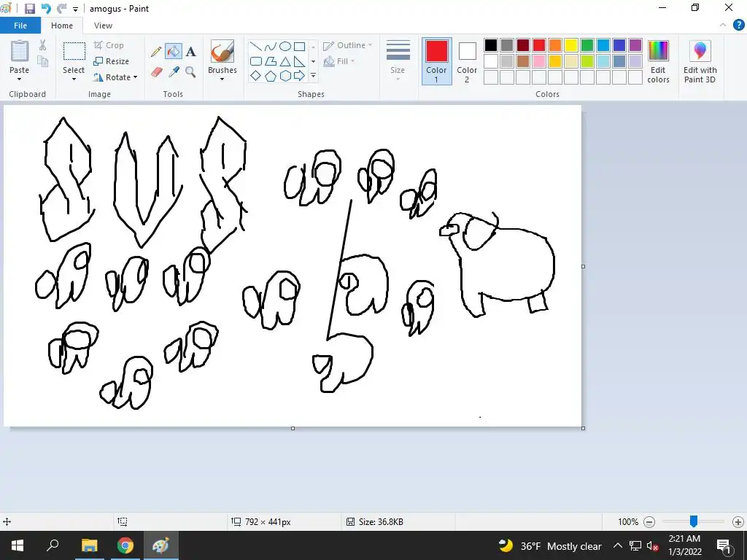Screen dimensions: 747x560
Task: Show next row of the Shapes gallery
Action: click(x=313, y=61)
